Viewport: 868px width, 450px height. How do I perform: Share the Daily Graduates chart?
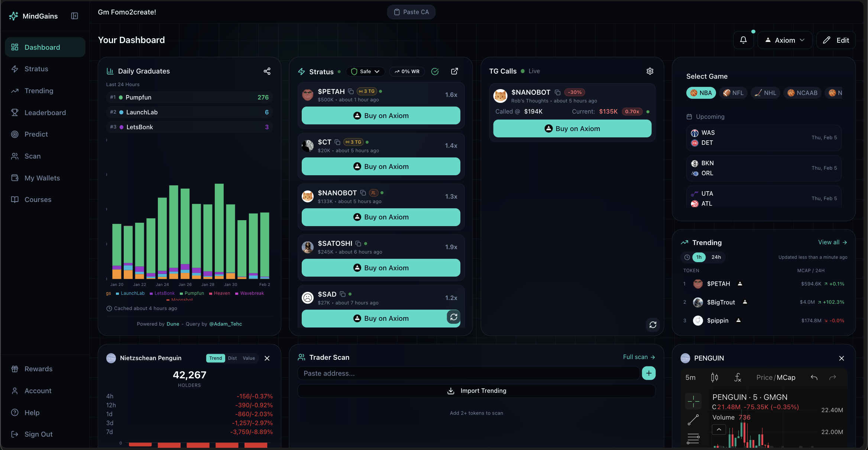267,71
